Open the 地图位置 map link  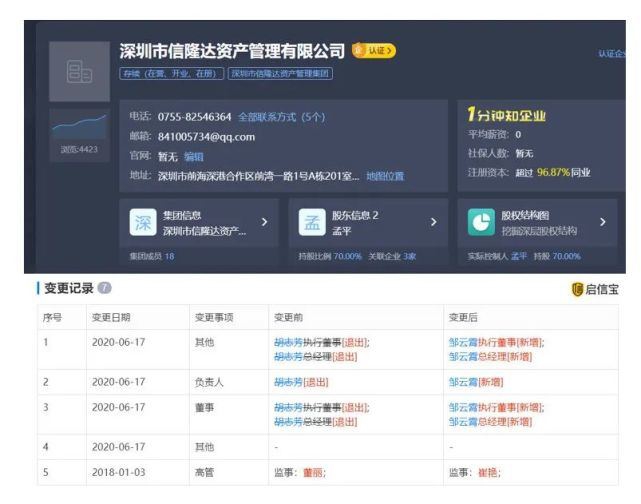[385, 175]
